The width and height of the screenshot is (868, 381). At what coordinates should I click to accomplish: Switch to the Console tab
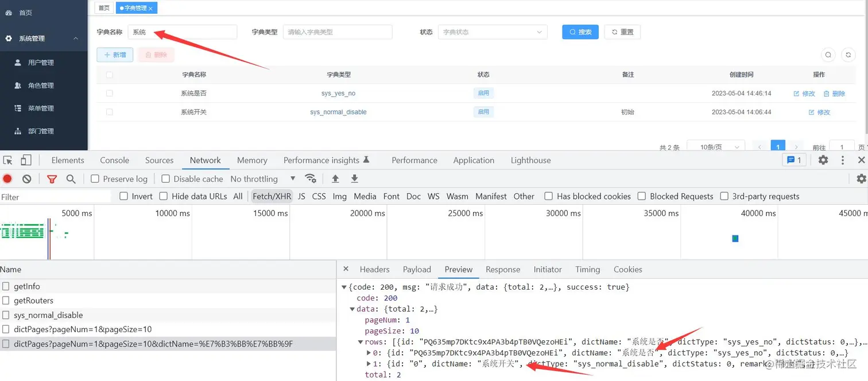tap(115, 160)
